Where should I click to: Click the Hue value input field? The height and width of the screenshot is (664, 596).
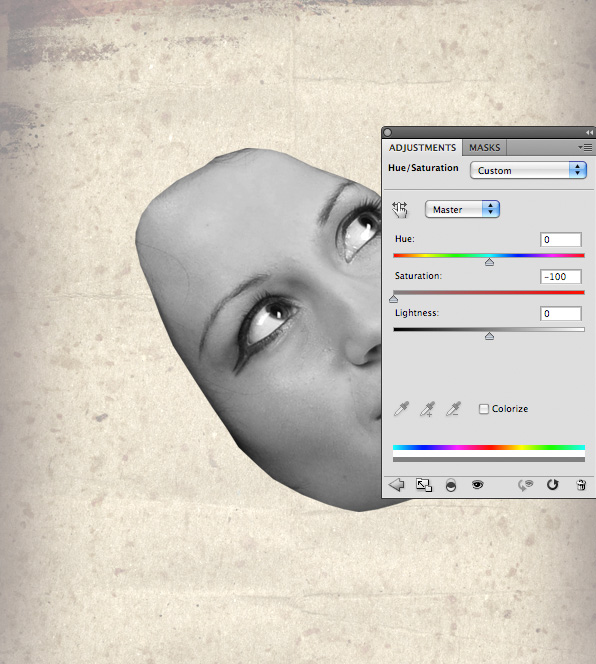[560, 240]
